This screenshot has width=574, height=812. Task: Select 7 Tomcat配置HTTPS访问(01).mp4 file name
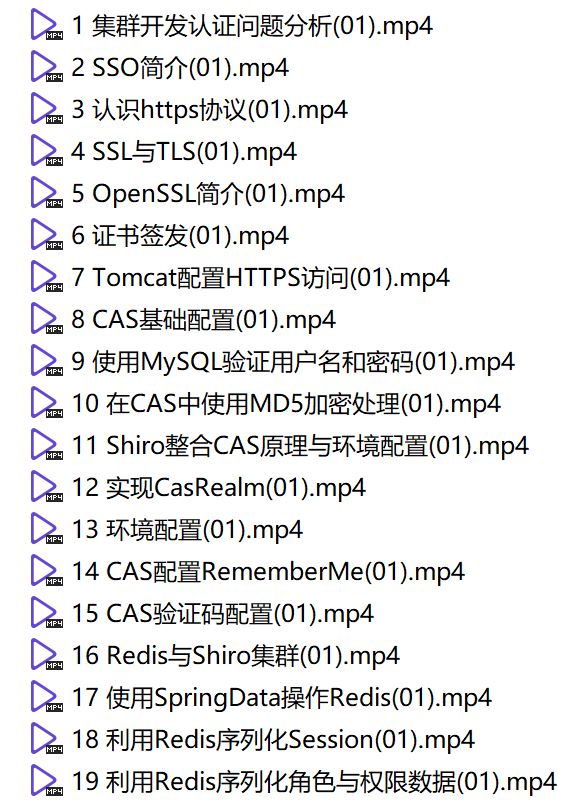click(x=261, y=278)
